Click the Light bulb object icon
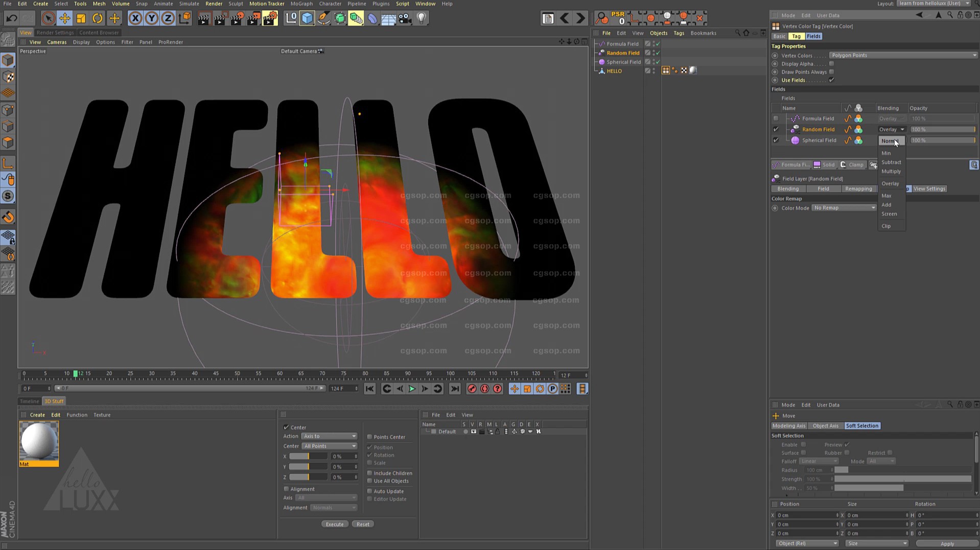 point(422,18)
